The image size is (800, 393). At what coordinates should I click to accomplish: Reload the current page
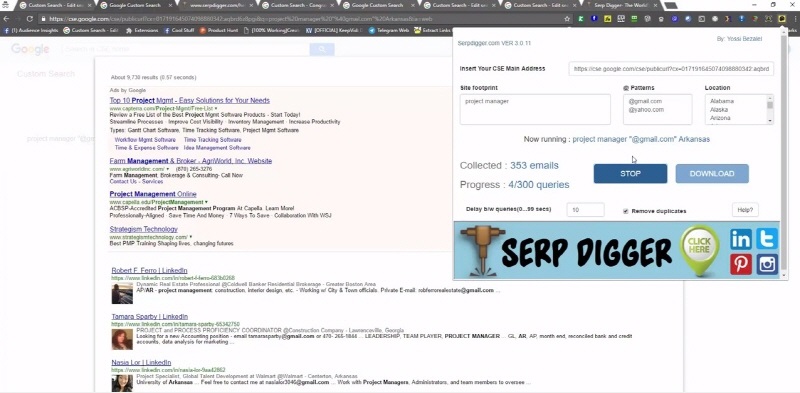pyautogui.click(x=30, y=19)
